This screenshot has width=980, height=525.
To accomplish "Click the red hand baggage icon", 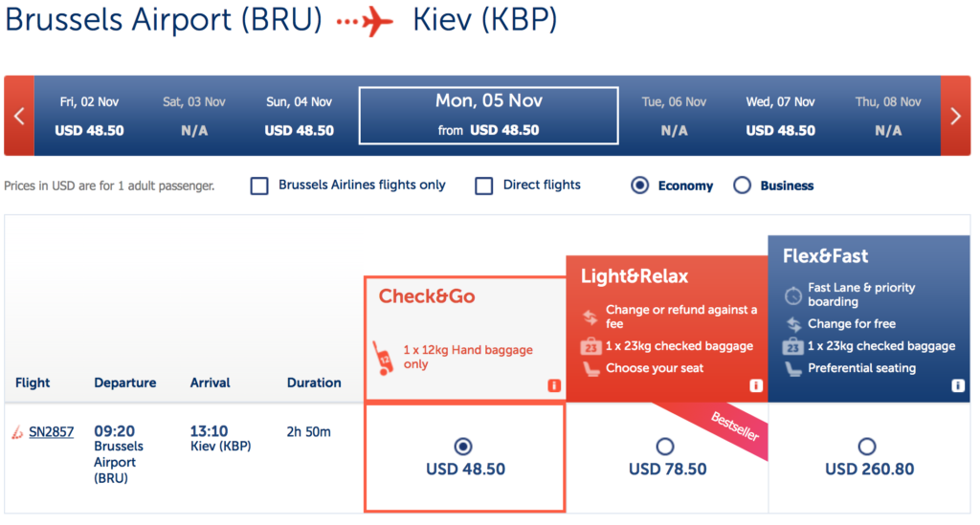I will [x=382, y=357].
